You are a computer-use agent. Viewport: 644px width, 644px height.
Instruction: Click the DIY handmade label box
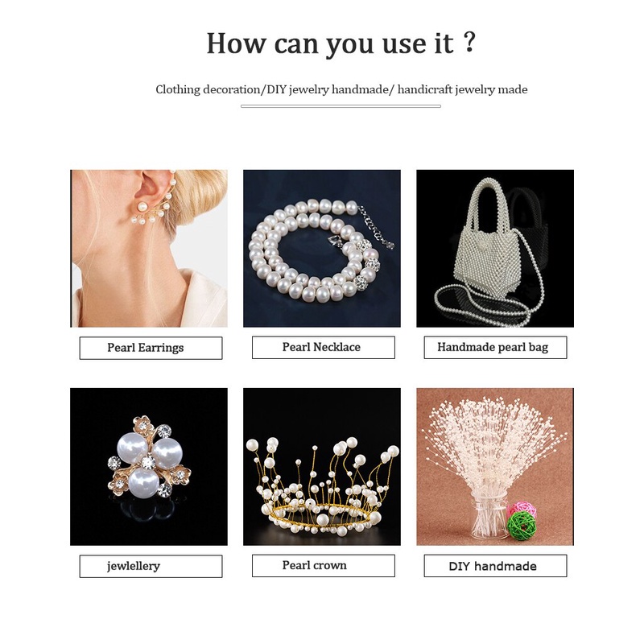pyautogui.click(x=495, y=566)
